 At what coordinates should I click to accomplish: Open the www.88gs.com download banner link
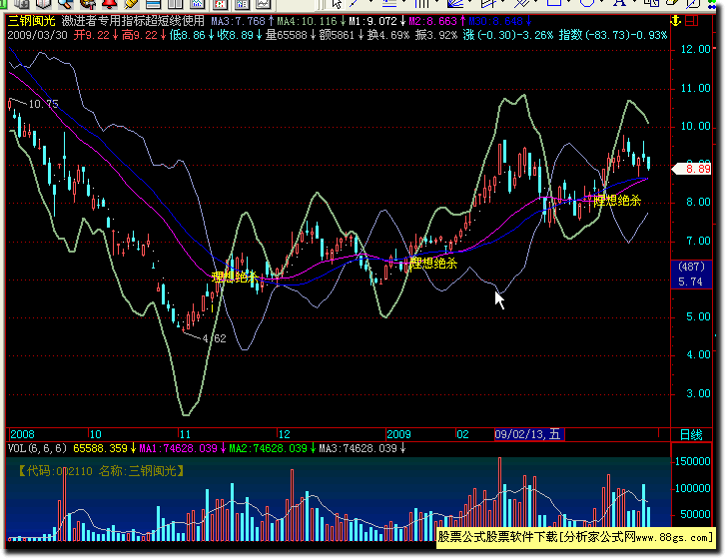(575, 538)
